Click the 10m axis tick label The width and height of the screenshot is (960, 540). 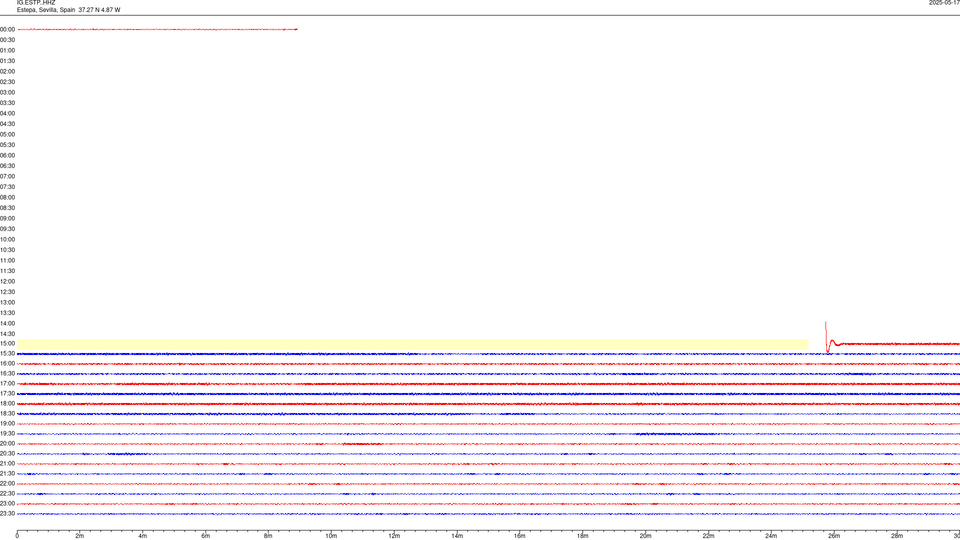[331, 536]
